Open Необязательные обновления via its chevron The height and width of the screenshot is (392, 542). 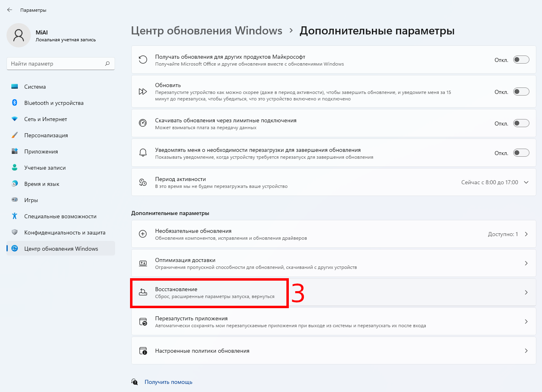526,234
